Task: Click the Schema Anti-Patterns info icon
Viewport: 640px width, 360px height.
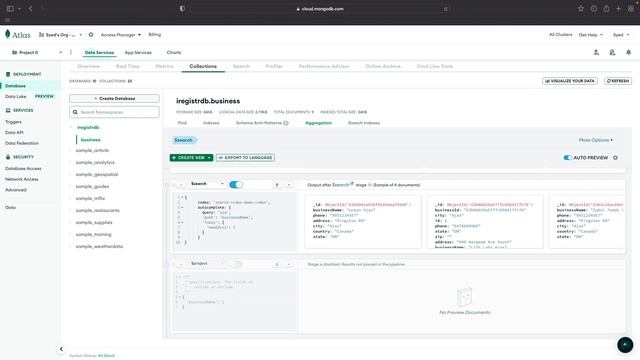Action: click(x=286, y=123)
